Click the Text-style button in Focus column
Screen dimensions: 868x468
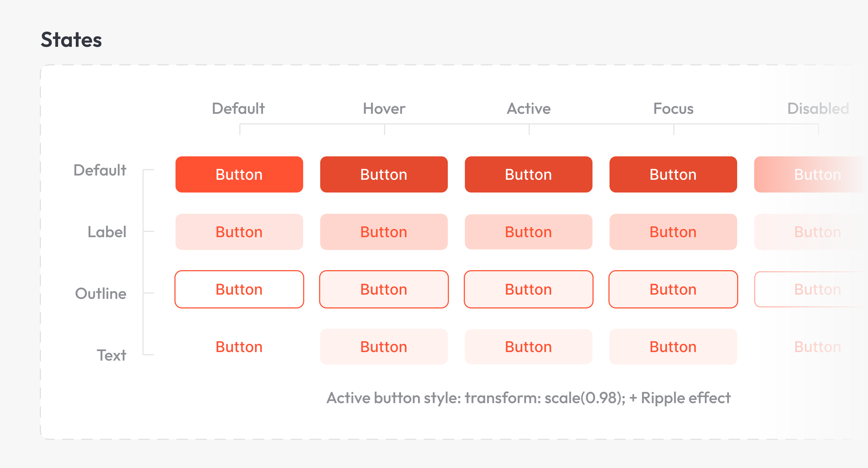point(673,347)
